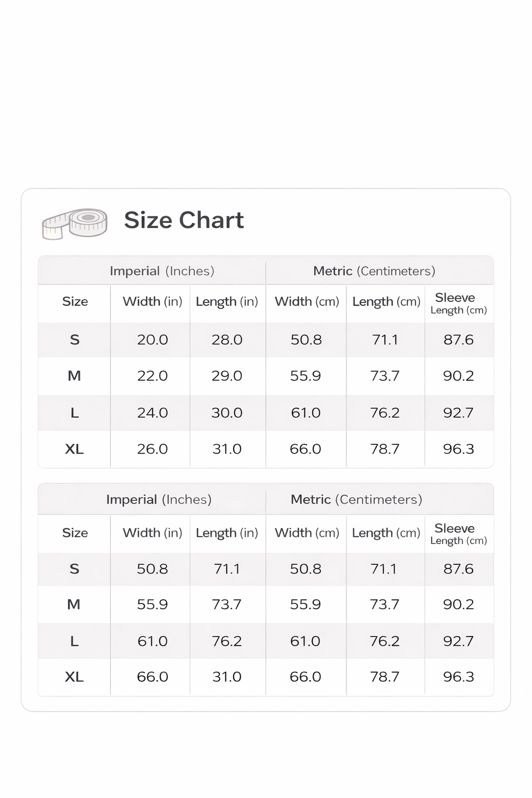
Task: Click Width (in) header in upper table
Action: 152,302
